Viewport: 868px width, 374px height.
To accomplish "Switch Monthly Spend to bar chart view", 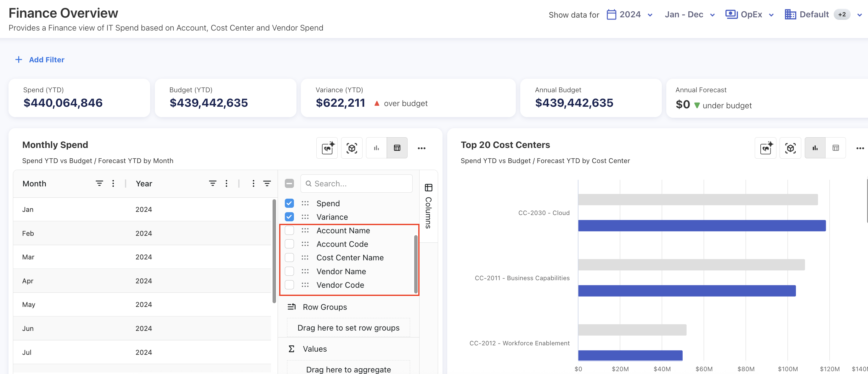I will point(376,148).
